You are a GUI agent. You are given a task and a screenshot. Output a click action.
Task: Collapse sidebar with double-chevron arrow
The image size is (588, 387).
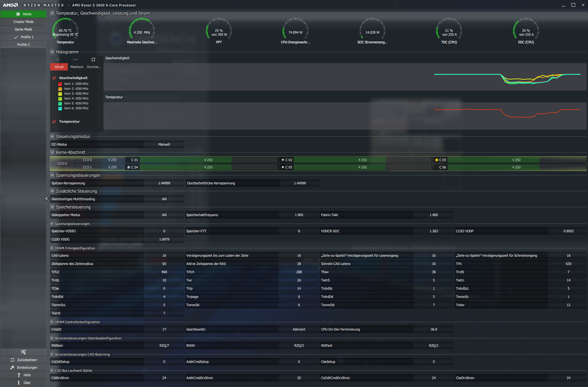(46, 198)
